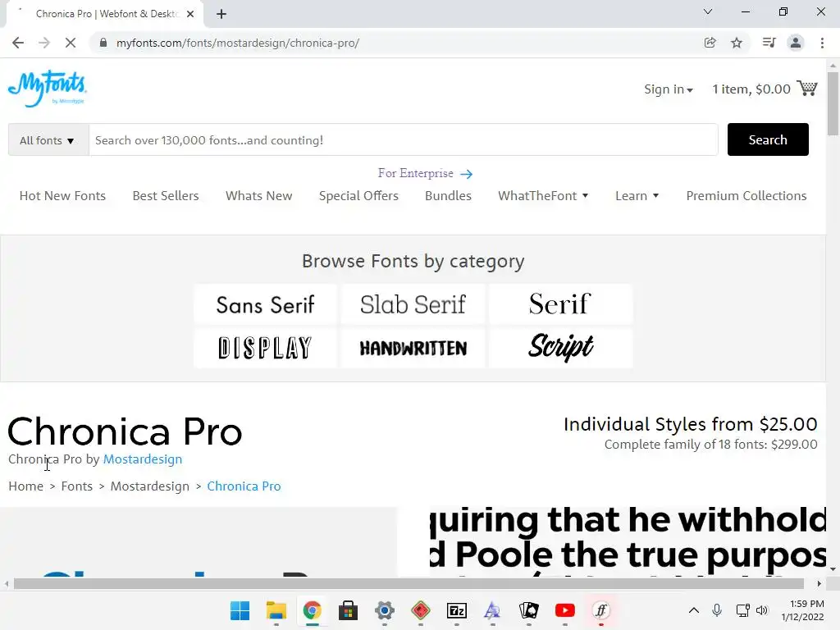Open Bundles page

[x=448, y=195]
